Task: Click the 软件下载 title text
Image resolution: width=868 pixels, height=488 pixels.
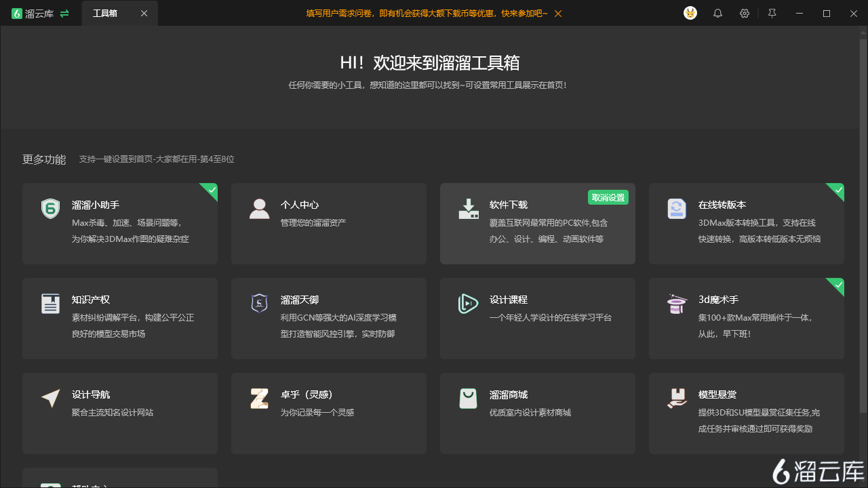Action: [509, 205]
